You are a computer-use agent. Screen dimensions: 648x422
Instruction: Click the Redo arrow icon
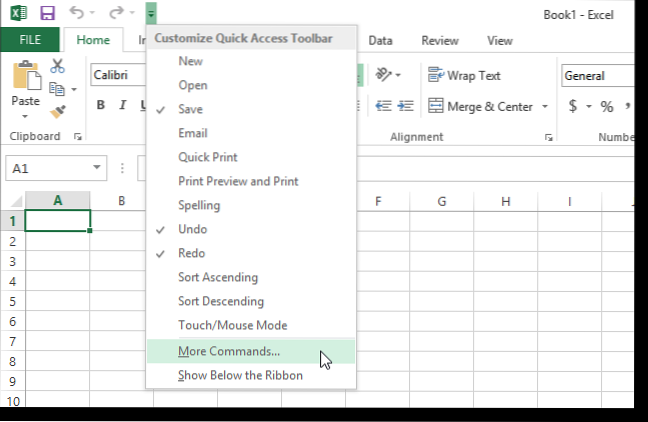(x=116, y=12)
